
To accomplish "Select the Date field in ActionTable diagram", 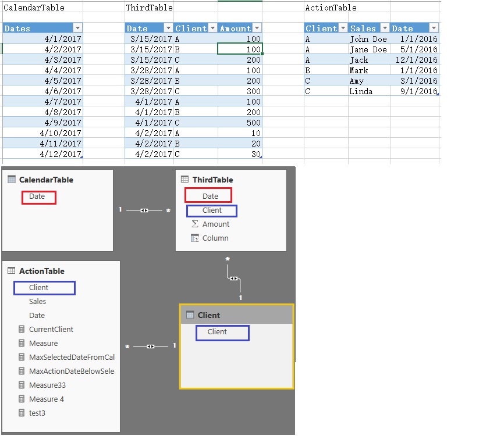I will (x=37, y=315).
